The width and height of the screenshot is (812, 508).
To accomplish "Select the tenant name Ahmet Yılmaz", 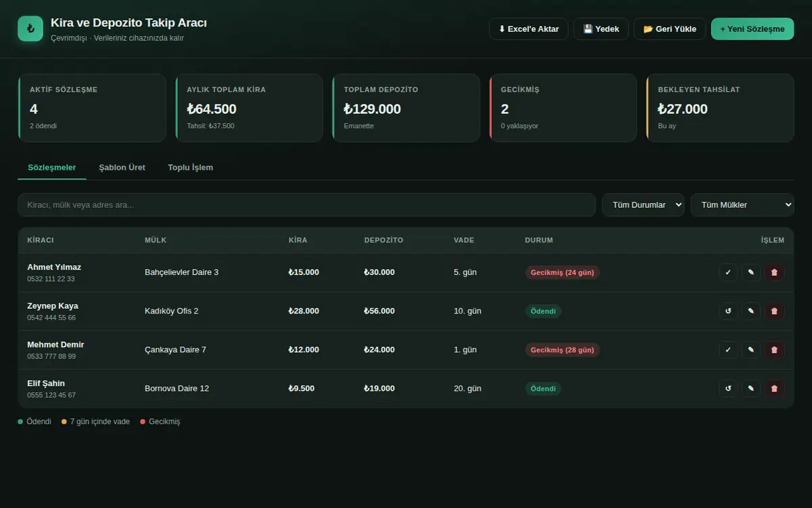I will (x=54, y=267).
